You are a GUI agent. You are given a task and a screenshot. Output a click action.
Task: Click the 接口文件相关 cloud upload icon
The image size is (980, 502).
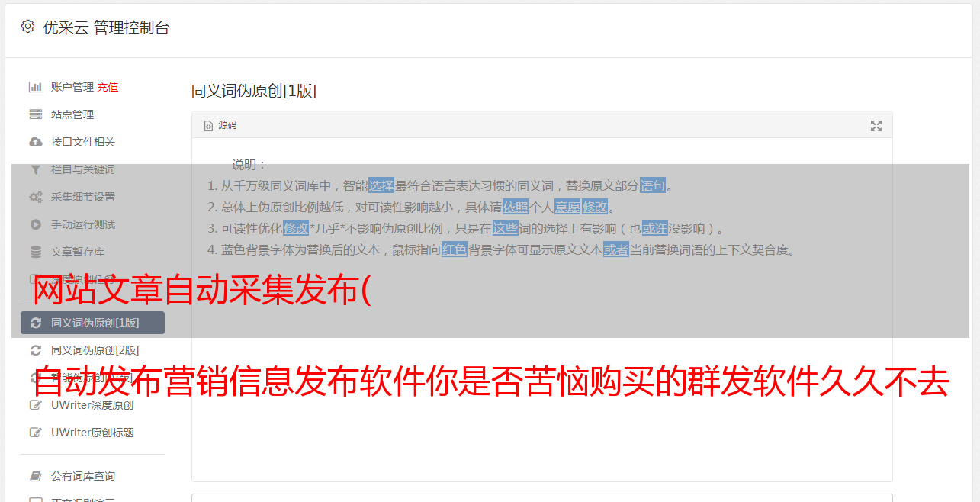point(35,142)
